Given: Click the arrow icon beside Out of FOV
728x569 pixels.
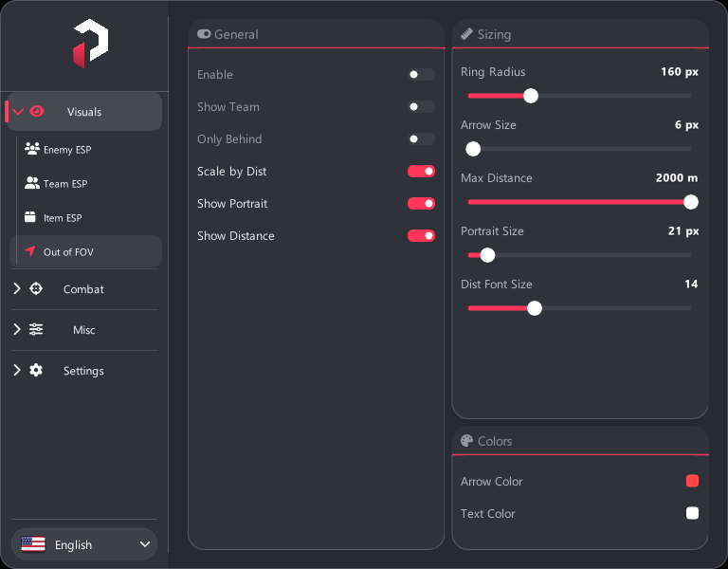Looking at the screenshot, I should coord(30,251).
